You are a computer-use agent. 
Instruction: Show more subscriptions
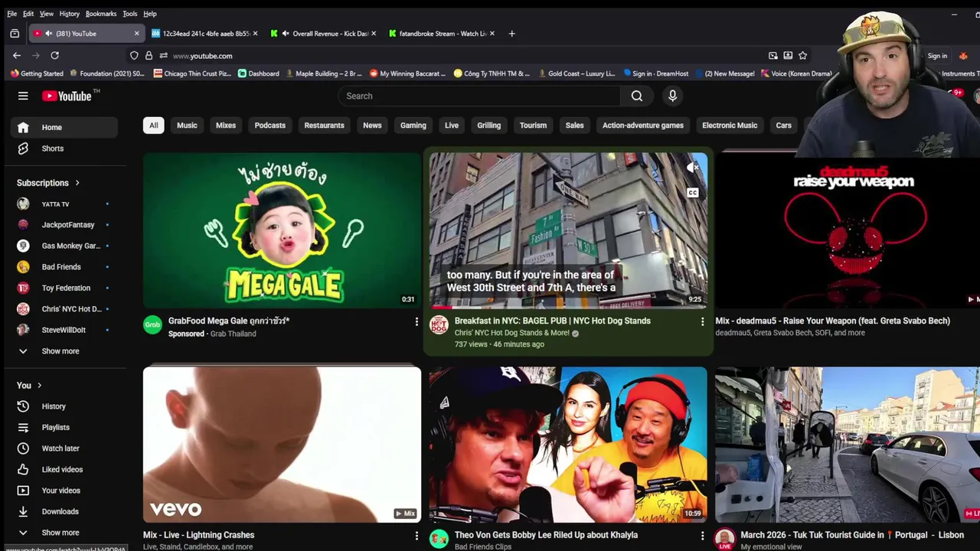(x=64, y=351)
